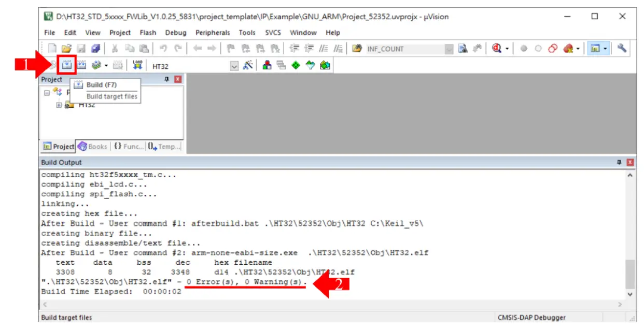Select the Rebuild all target files icon

(80, 65)
